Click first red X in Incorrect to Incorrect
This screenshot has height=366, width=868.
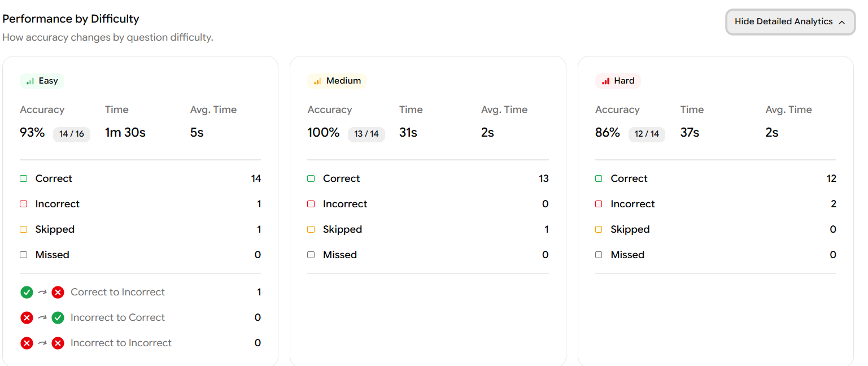(x=27, y=343)
